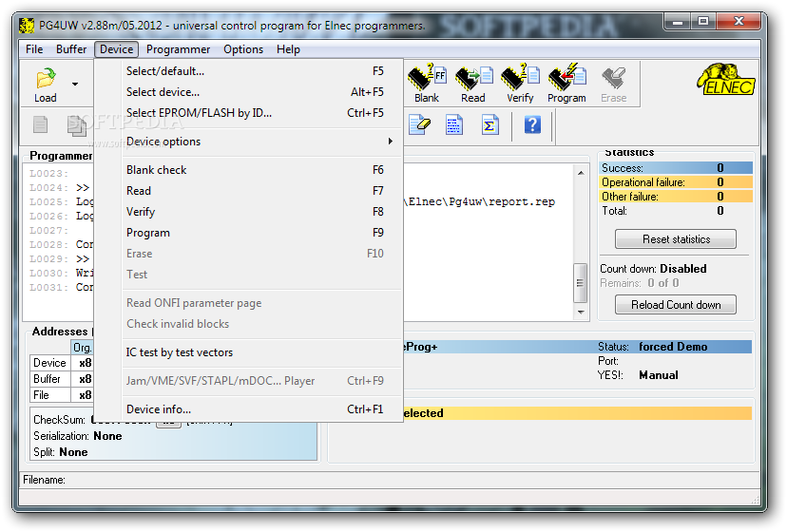Image resolution: width=787 pixels, height=532 pixels.
Task: Click the Device row in Addresses table
Action: click(x=61, y=362)
